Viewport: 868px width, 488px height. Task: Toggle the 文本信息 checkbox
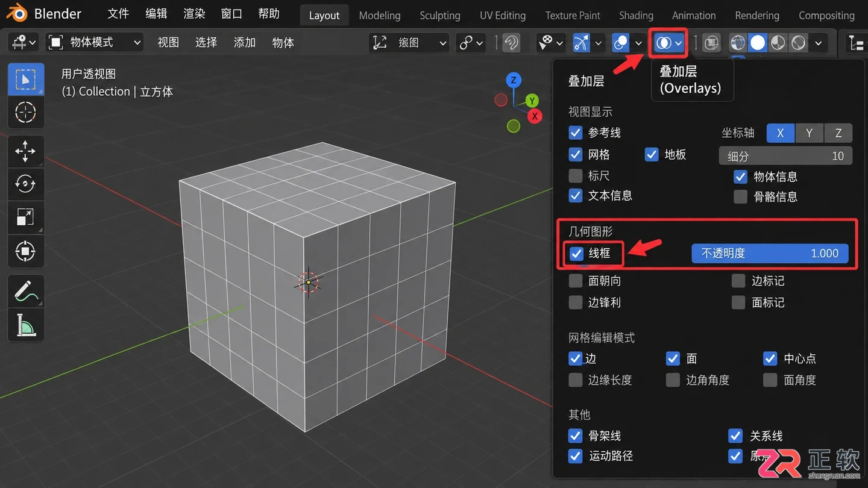(576, 195)
